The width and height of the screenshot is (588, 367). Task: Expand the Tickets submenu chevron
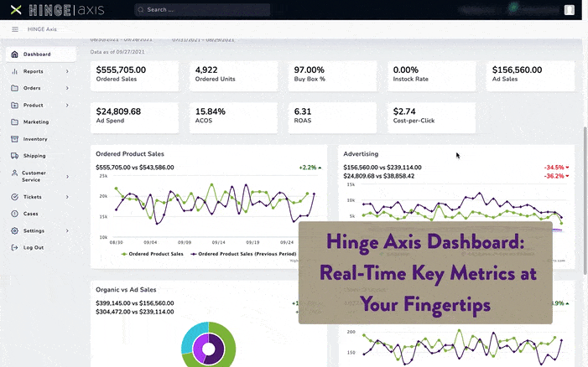[67, 197]
